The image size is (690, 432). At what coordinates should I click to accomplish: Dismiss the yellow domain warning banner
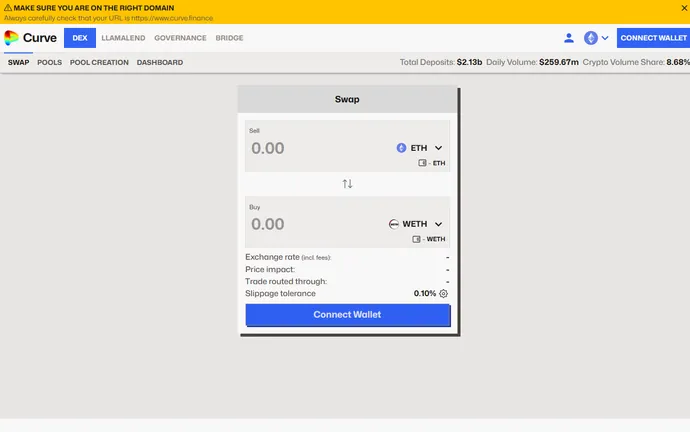[684, 7]
